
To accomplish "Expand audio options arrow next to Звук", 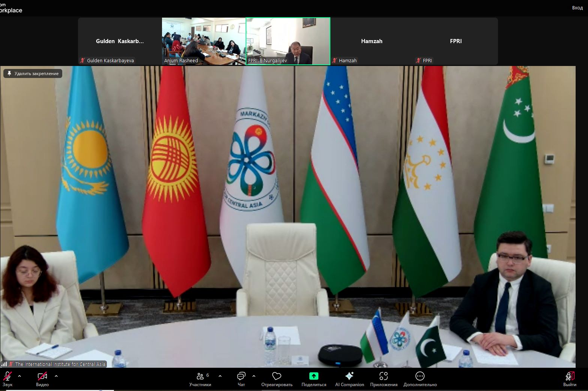I will click(19, 376).
